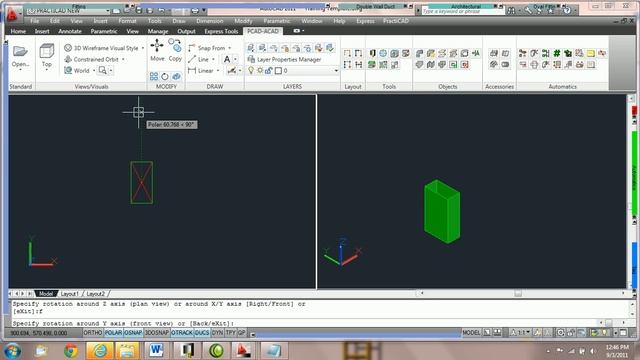Click the Constrained Orbit icon
Screen dimensions: 640x360
pos(68,59)
